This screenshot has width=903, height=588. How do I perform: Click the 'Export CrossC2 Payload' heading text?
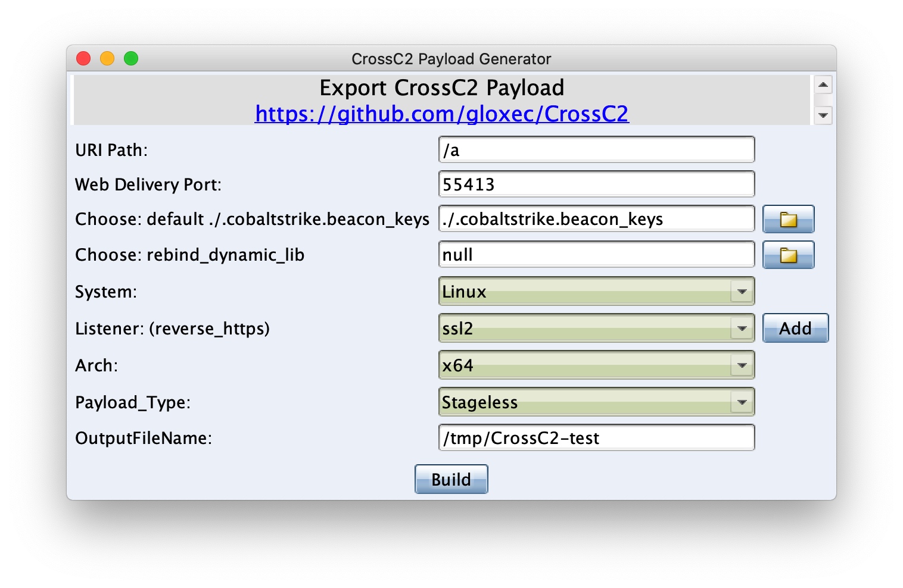441,88
